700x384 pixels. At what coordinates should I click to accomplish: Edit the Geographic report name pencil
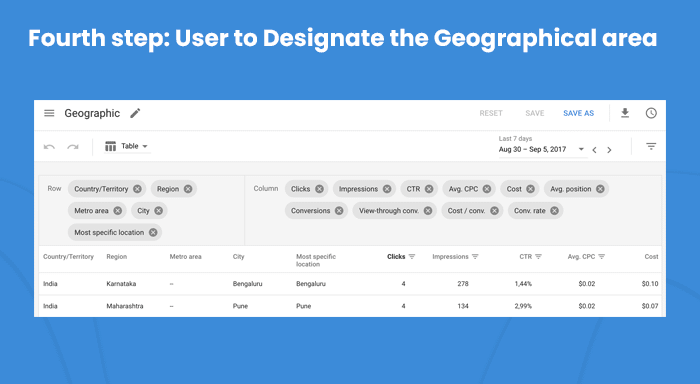[x=135, y=113]
